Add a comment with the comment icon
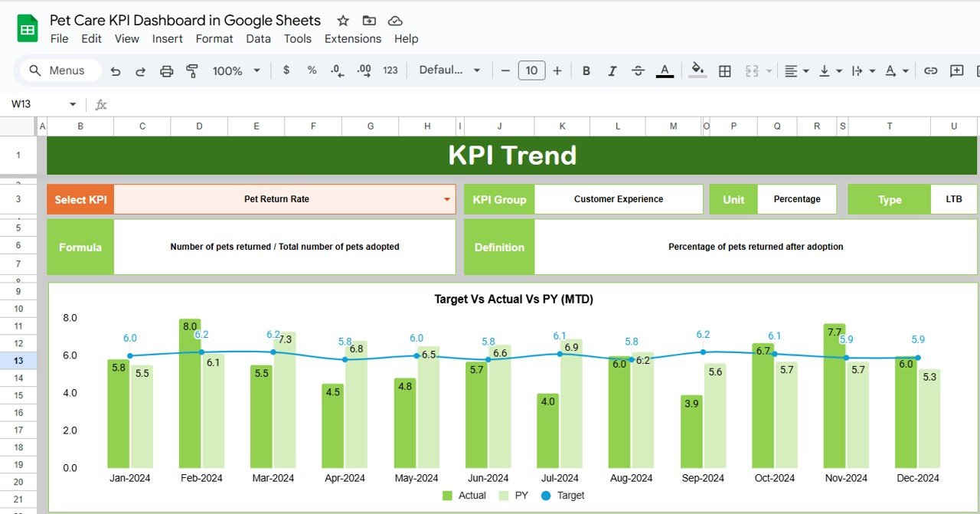980x514 pixels. (x=956, y=70)
